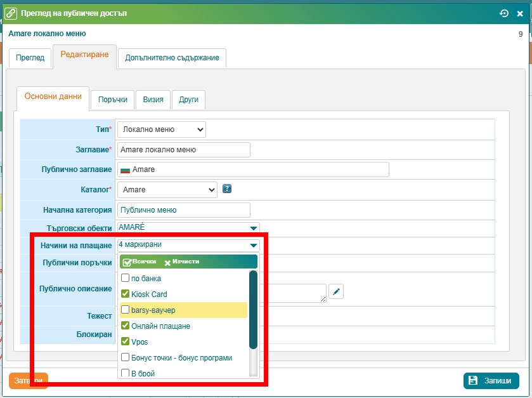Click the payment list scrollbar
Viewport: 532px width, 398px height.
tap(253, 309)
